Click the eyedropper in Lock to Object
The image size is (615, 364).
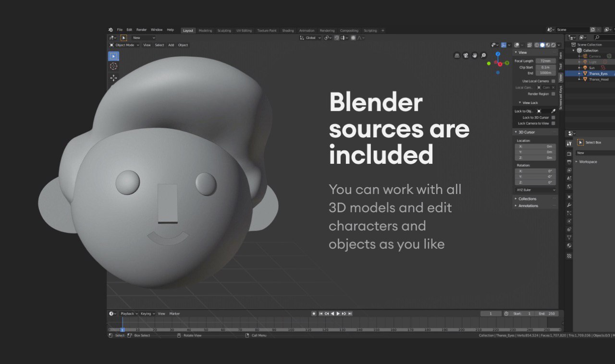553,111
